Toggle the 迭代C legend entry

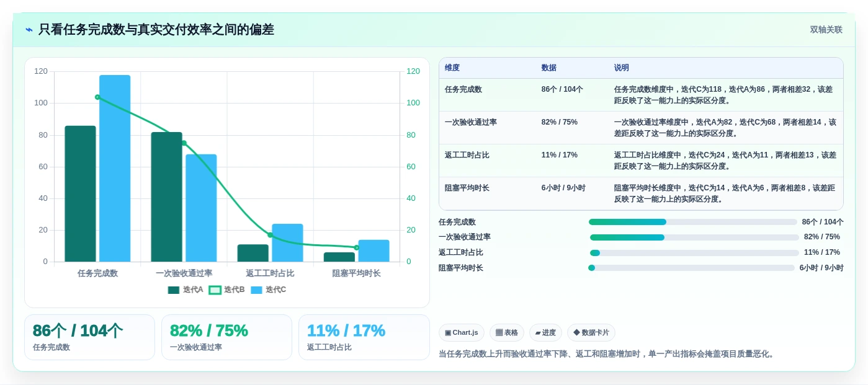tap(268, 290)
